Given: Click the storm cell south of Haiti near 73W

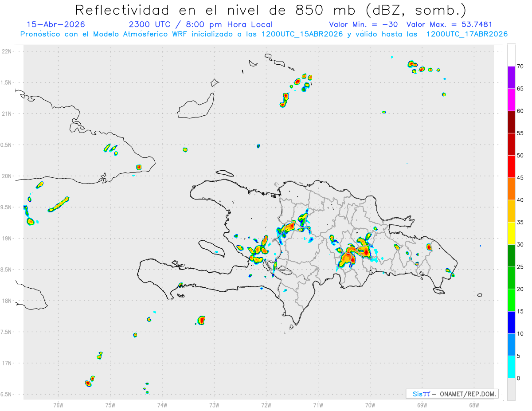Looking at the screenshot, I should [202, 320].
